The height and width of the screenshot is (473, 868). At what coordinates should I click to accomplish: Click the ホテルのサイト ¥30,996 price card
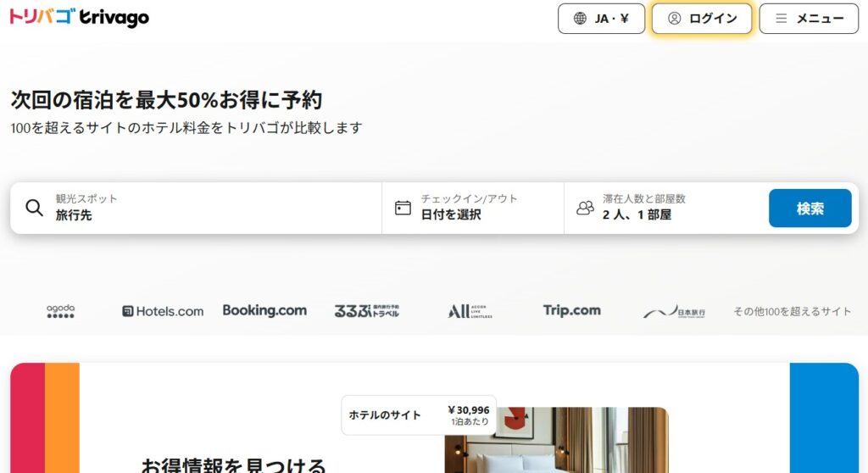pos(419,415)
